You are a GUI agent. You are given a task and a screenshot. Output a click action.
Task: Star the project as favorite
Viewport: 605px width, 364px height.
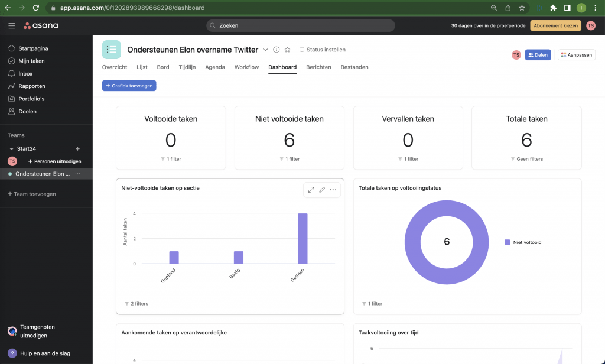click(x=288, y=50)
